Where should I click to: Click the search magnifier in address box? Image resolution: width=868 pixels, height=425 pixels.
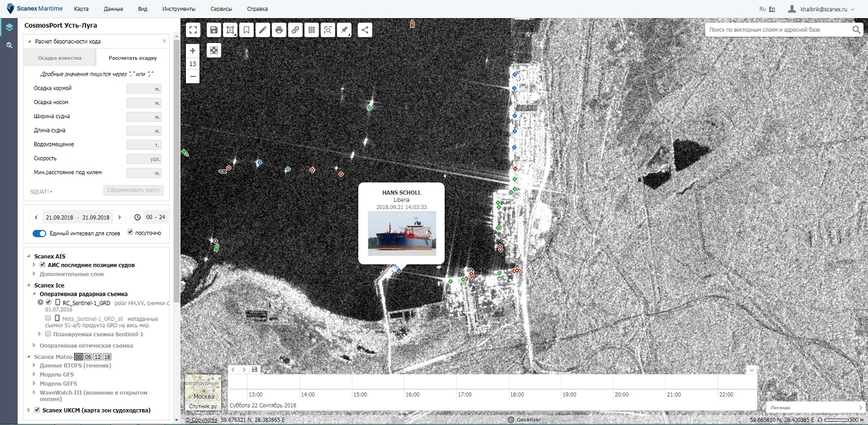857,29
